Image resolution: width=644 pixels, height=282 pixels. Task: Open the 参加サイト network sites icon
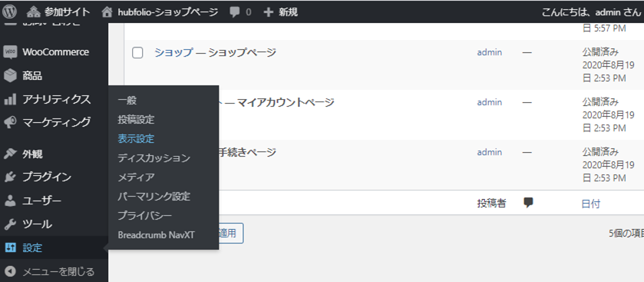click(x=34, y=12)
